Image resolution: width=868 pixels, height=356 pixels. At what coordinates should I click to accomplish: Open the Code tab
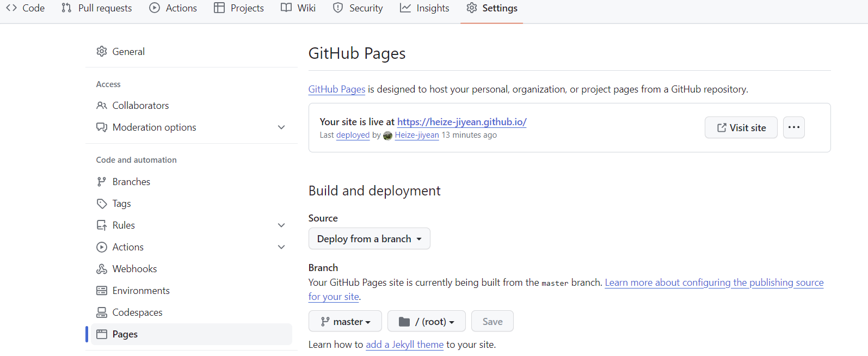(26, 8)
